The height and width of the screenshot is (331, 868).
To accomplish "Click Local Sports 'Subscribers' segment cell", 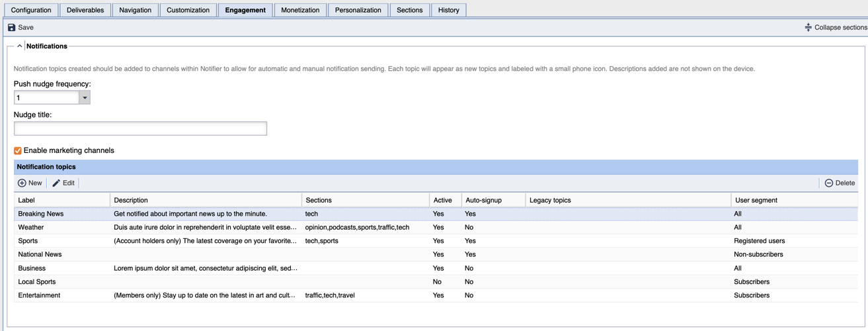I will click(752, 281).
